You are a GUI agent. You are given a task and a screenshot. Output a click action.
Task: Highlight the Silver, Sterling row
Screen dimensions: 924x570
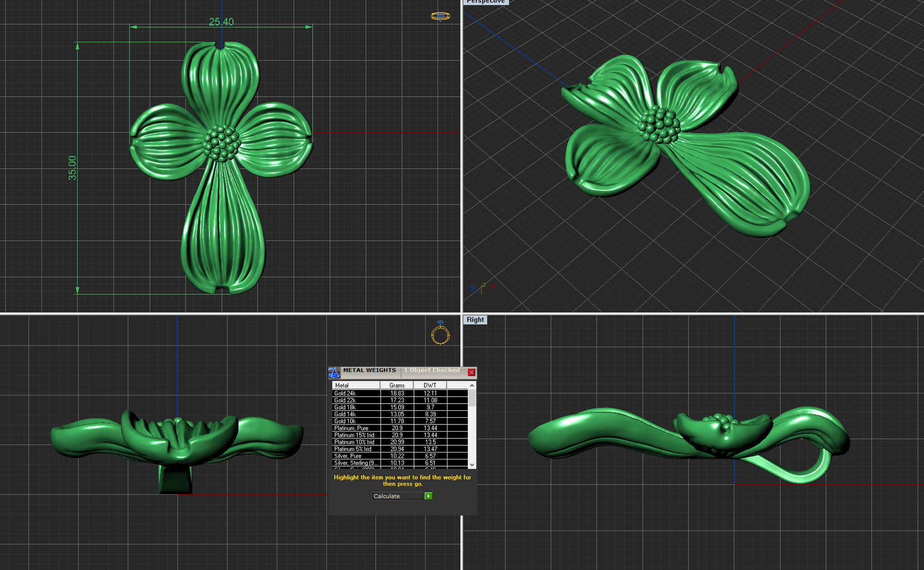[400, 463]
